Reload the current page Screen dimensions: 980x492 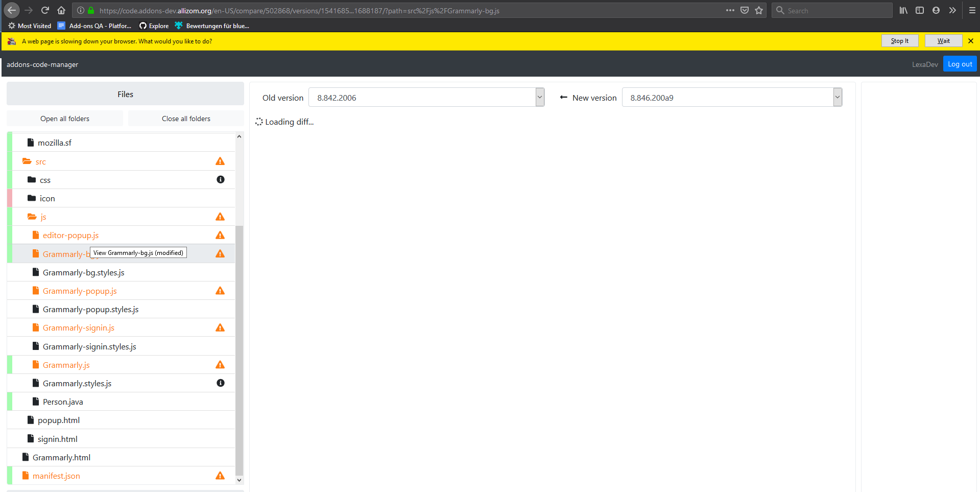click(x=45, y=10)
